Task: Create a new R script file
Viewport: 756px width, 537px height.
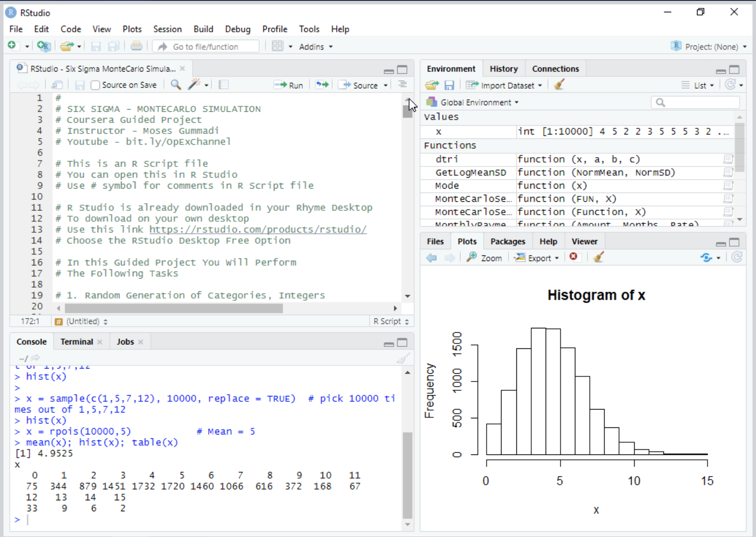Action: pos(13,46)
